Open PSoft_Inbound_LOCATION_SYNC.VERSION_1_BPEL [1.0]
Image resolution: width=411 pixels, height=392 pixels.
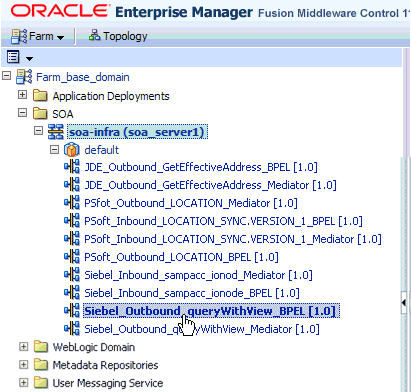pyautogui.click(x=223, y=221)
